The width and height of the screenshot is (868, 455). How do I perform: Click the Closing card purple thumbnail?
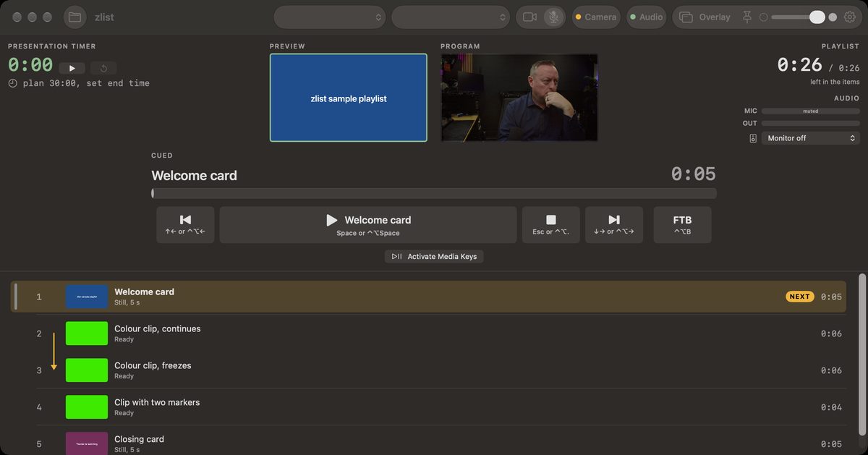87,443
